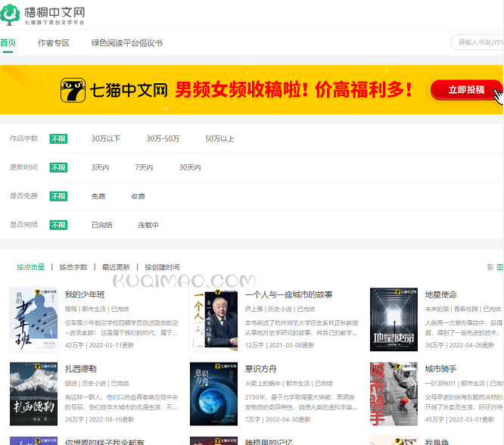504x445 pixels.
Task: Open 你想要的样子我全都有 title link
Action: click(x=104, y=442)
